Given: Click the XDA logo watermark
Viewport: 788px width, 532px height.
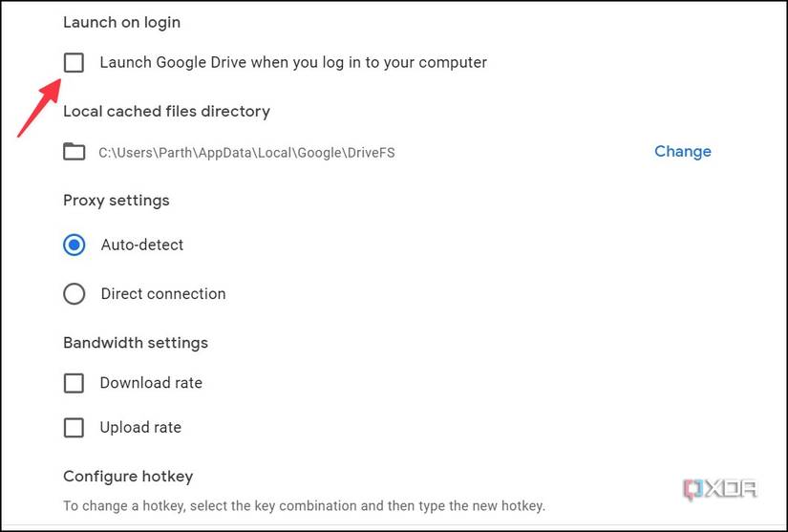Looking at the screenshot, I should coord(719,489).
